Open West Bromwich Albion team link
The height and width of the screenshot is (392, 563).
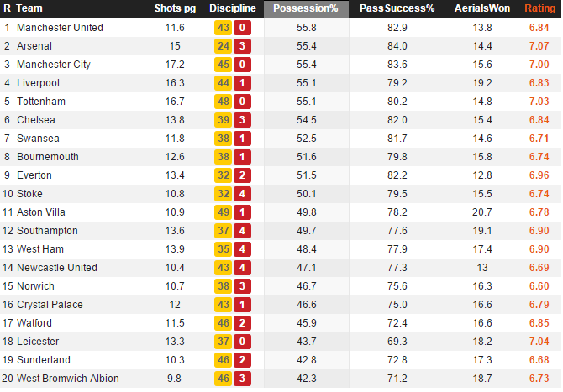point(68,379)
